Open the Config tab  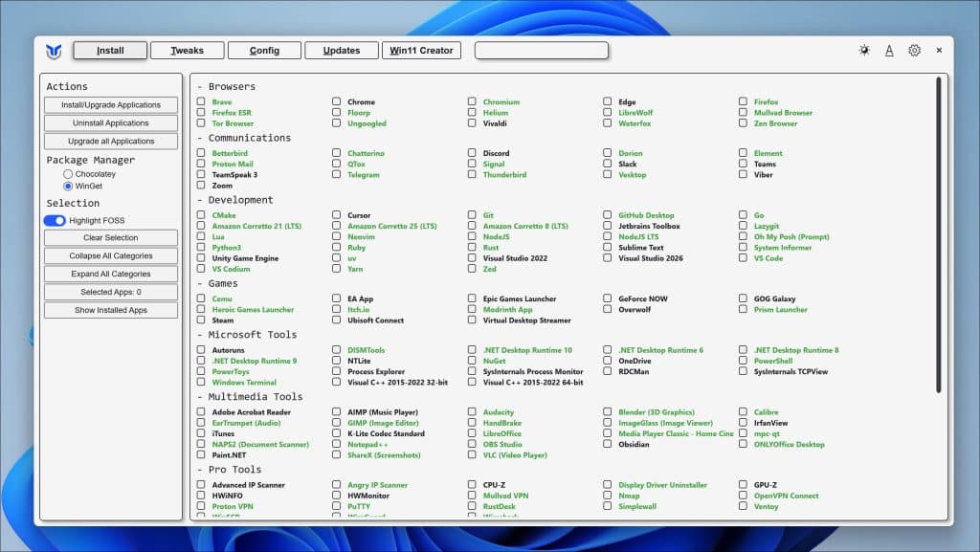(x=264, y=51)
